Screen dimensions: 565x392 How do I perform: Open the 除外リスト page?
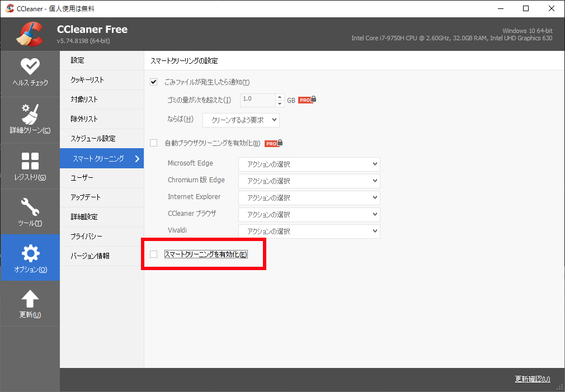click(102, 119)
